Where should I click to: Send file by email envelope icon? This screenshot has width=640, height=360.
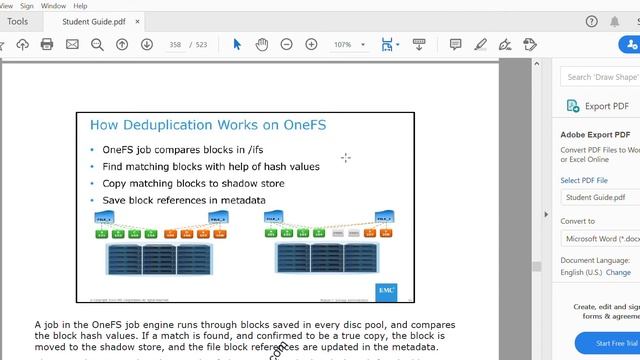[x=72, y=44]
